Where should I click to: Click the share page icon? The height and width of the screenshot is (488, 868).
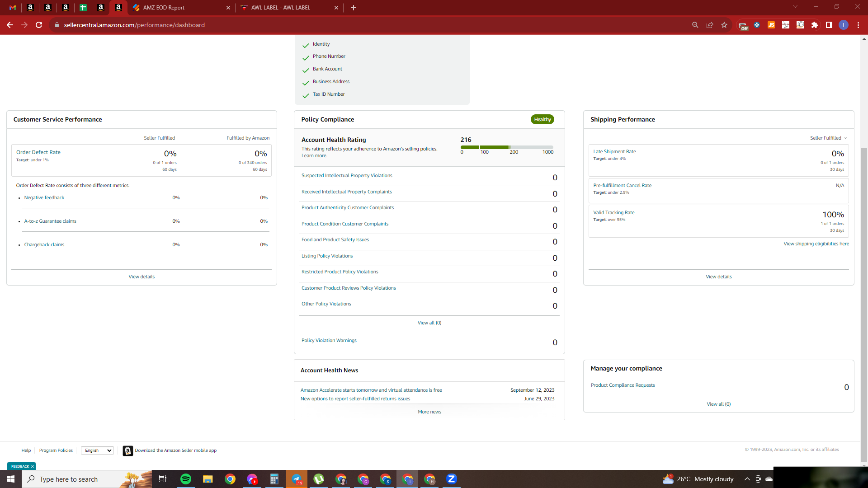[710, 25]
